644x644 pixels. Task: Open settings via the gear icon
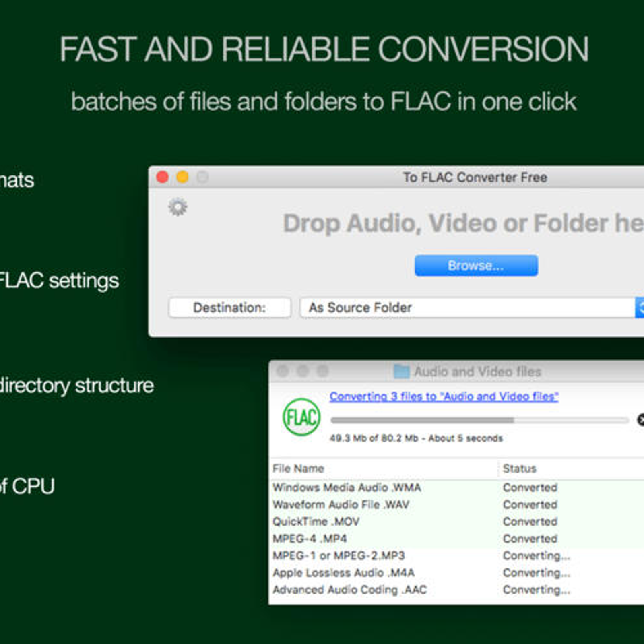point(178,207)
